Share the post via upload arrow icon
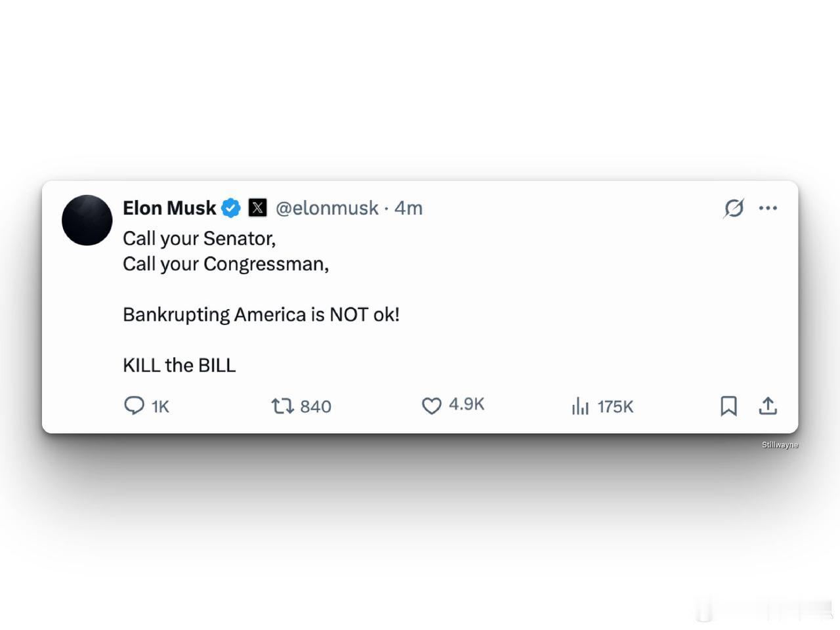Viewport: 840px width, 630px height. point(768,406)
